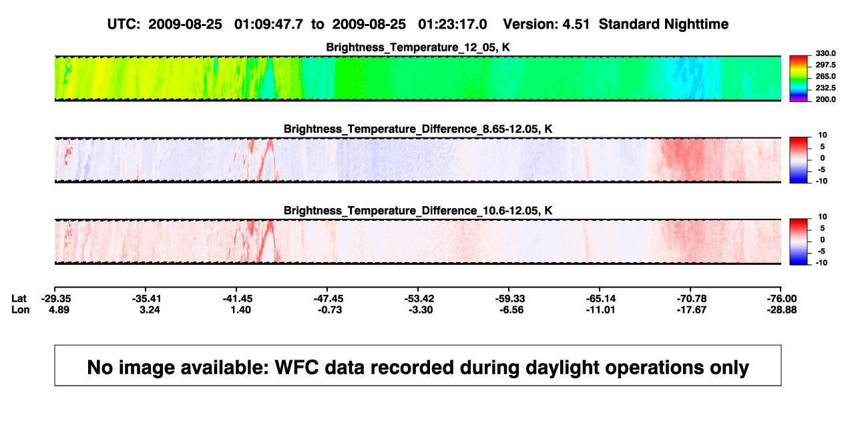Click the Brightness_Temperature_12_05 image strip
This screenshot has width=868, height=445.
[x=418, y=78]
